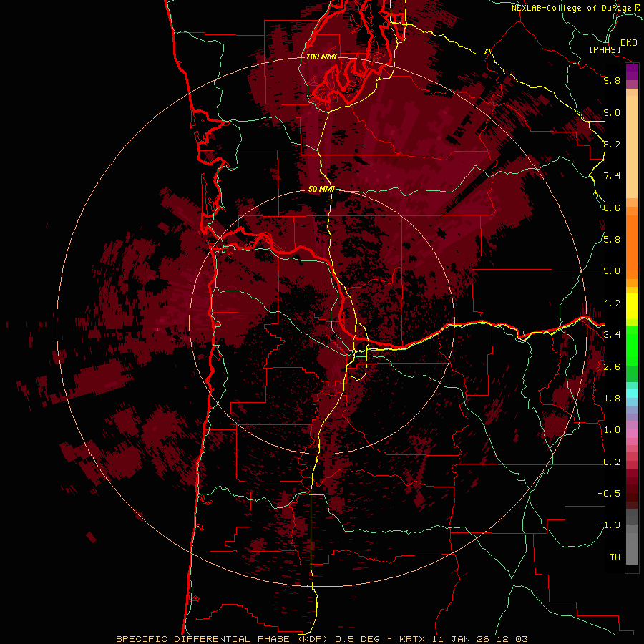The image size is (644, 644).
Task: Click the 2.6 legend value
Action: click(612, 367)
